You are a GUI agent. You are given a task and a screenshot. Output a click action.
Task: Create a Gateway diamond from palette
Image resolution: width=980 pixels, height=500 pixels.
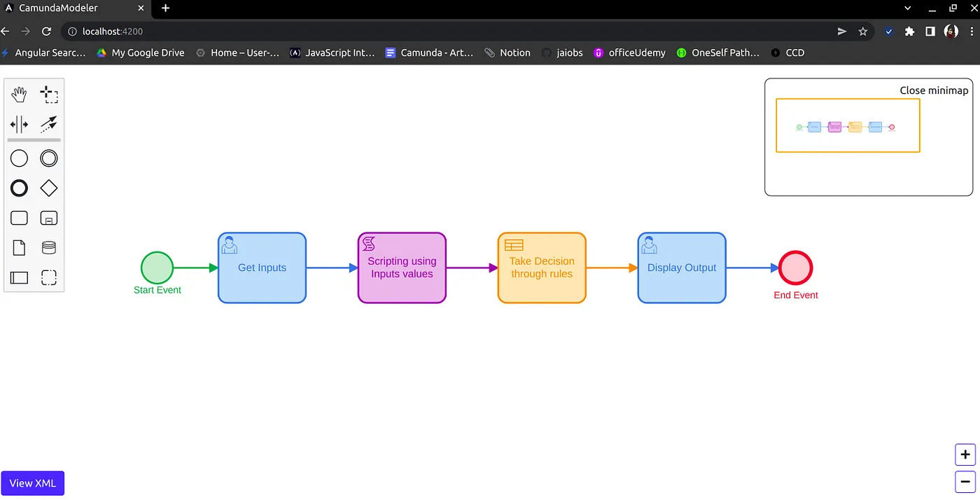pos(49,188)
